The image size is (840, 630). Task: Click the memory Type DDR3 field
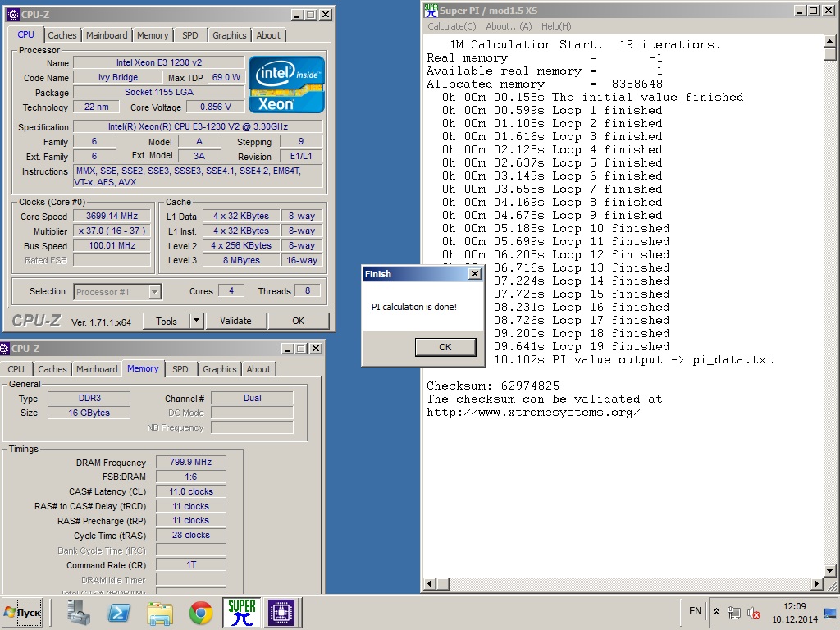tap(89, 398)
